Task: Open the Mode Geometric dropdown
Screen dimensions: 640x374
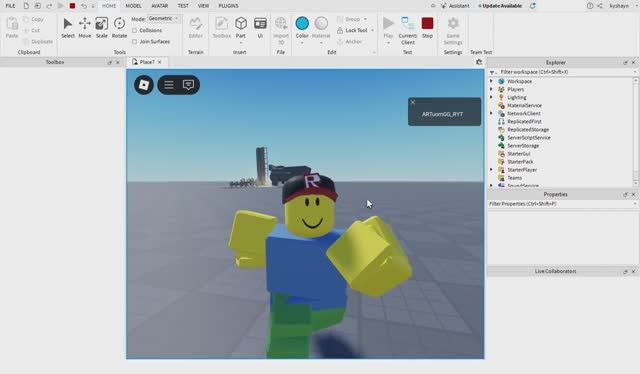Action: [x=164, y=19]
